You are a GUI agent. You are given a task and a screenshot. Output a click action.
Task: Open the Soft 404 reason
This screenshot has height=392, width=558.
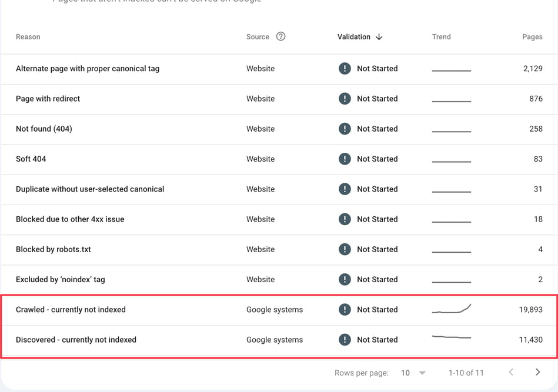tap(31, 159)
